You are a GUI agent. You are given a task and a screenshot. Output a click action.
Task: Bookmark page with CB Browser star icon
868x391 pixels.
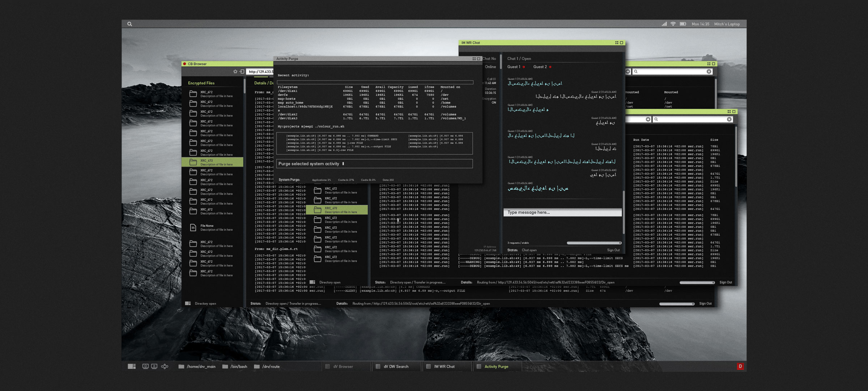tap(235, 72)
